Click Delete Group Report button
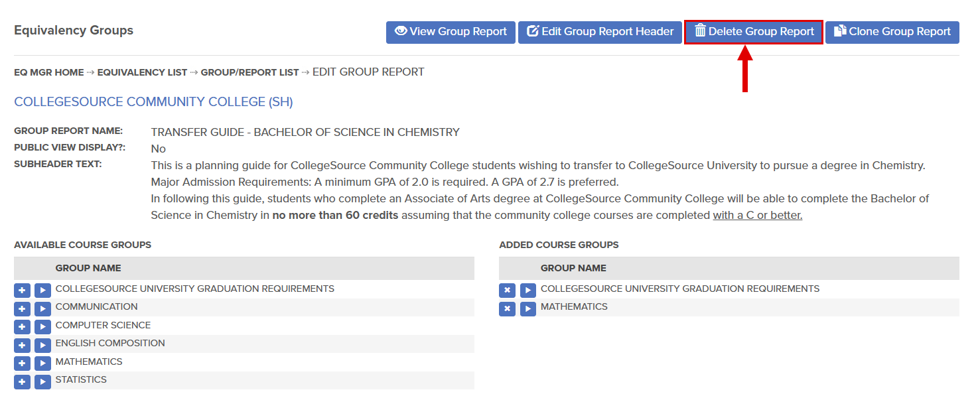The image size is (980, 400). [x=754, y=32]
